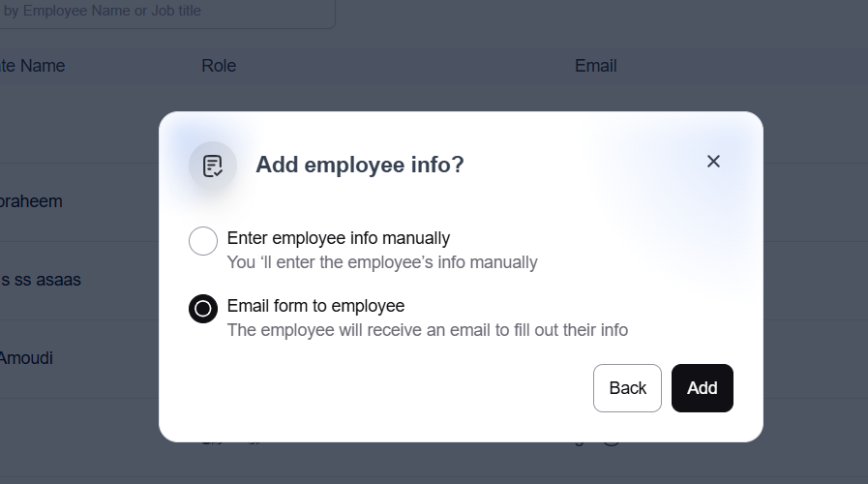
Task: Close the Add employee info dialog
Action: 713,162
